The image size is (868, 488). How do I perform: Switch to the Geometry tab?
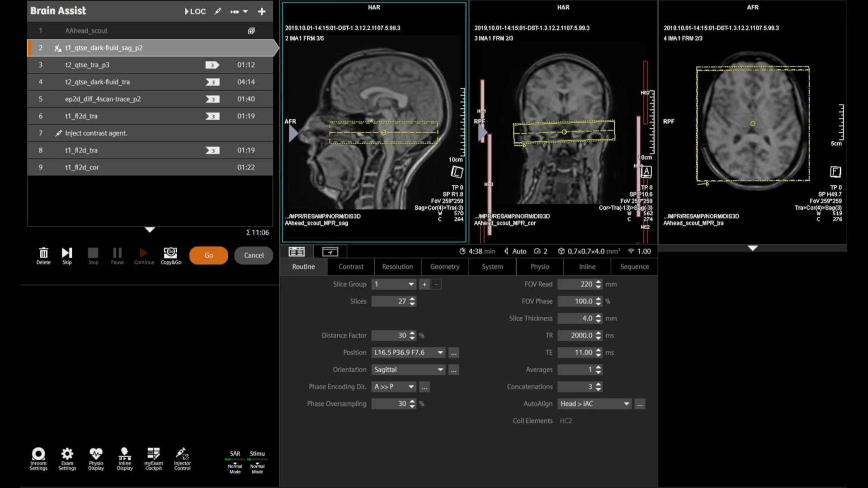click(445, 267)
